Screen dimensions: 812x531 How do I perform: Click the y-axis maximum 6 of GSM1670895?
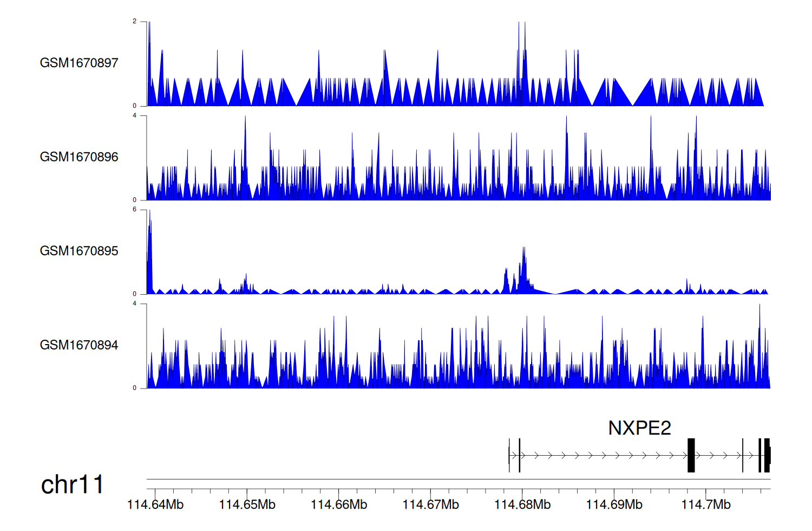click(x=135, y=210)
